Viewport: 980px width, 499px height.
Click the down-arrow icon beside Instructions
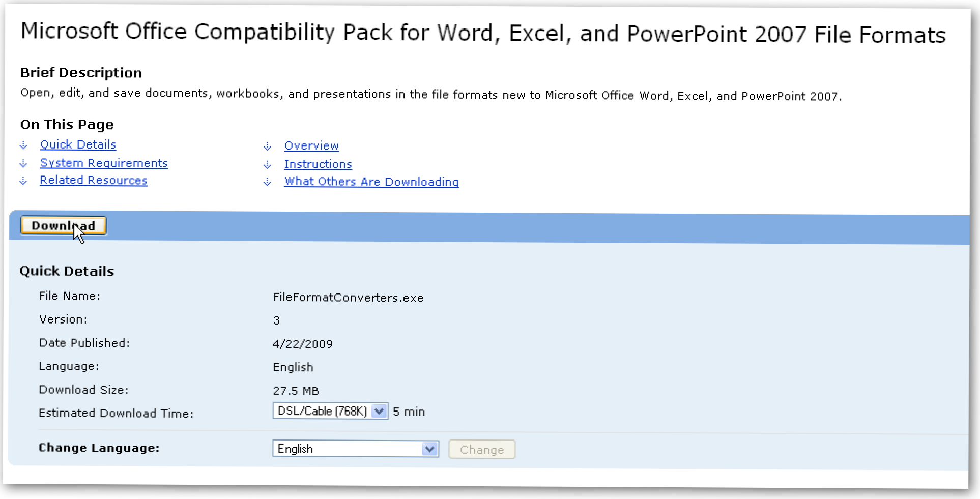[x=268, y=165]
